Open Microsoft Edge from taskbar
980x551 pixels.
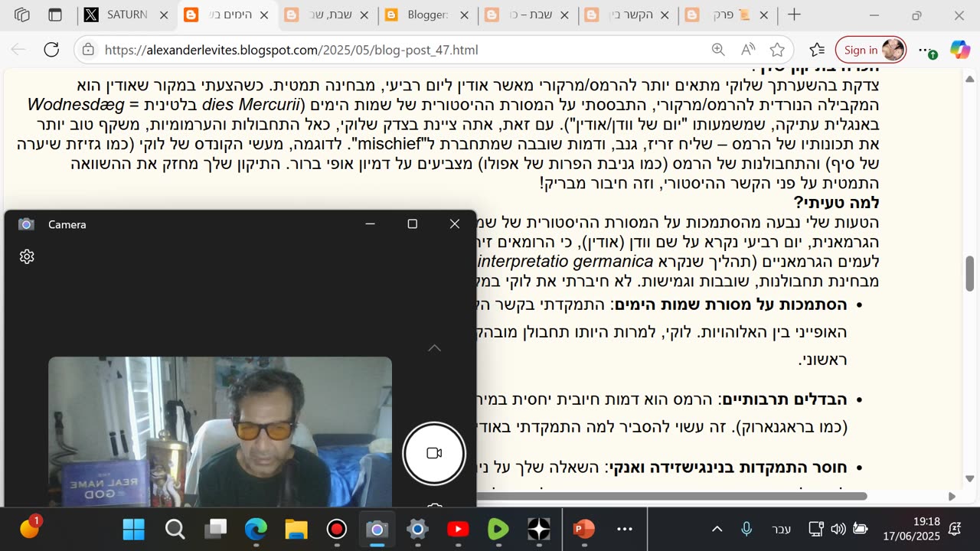coord(256,529)
